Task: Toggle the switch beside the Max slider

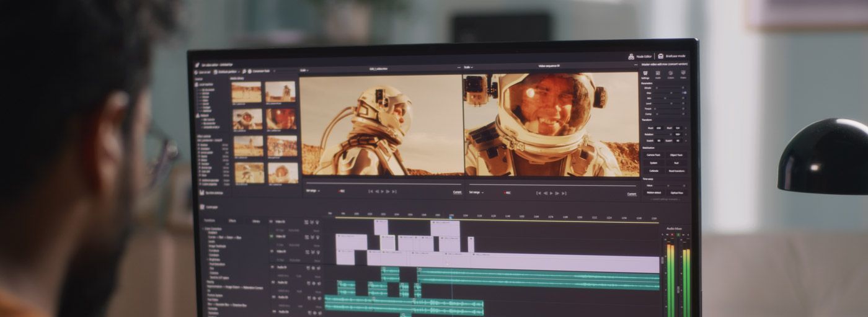Action: 685,92
